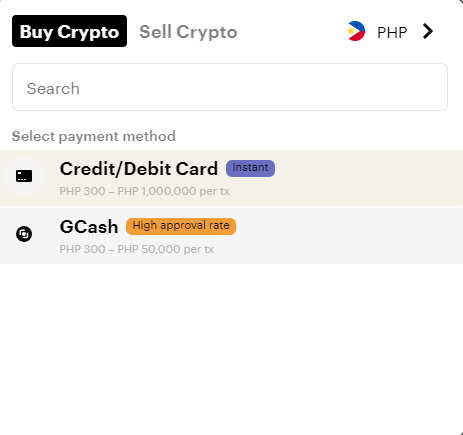
Task: Click the PHP 50,000 per tx limit text
Action: tap(166, 249)
